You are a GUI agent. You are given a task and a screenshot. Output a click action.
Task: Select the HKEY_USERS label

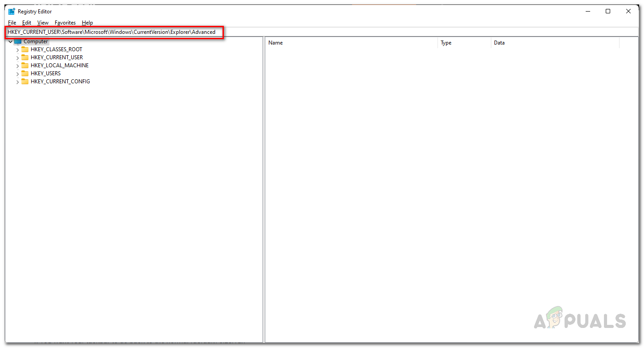(46, 74)
